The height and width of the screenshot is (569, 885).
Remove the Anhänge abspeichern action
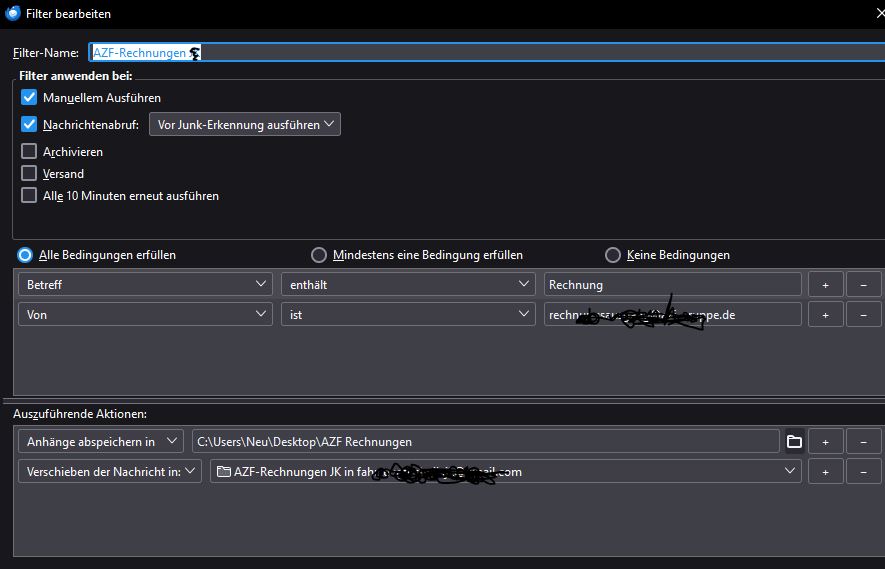[863, 441]
